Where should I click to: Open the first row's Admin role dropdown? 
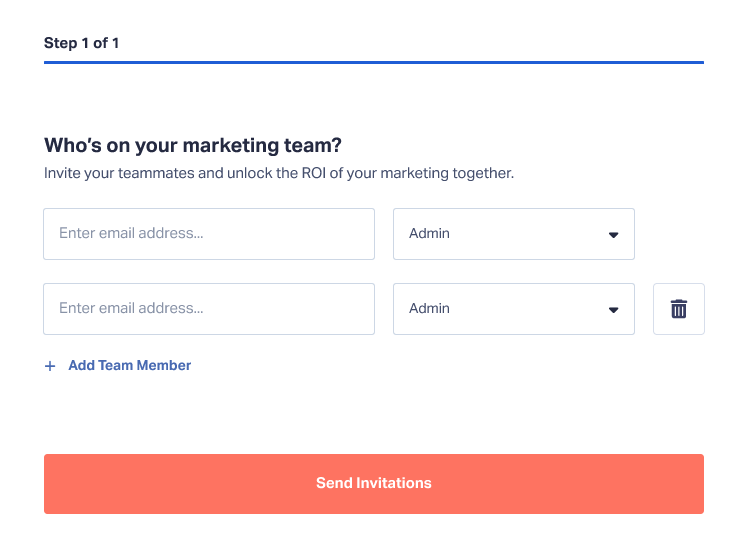(x=514, y=234)
